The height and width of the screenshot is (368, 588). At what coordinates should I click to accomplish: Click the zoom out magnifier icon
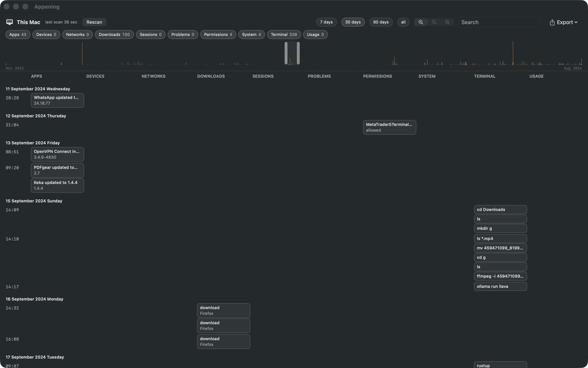pyautogui.click(x=434, y=22)
